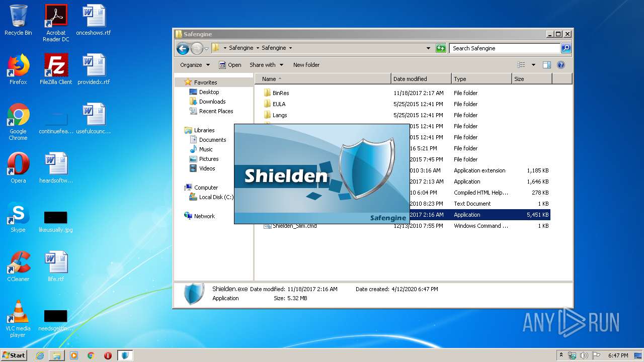Select the EULA folder
Screen dimensions: 644x362
[x=279, y=104]
